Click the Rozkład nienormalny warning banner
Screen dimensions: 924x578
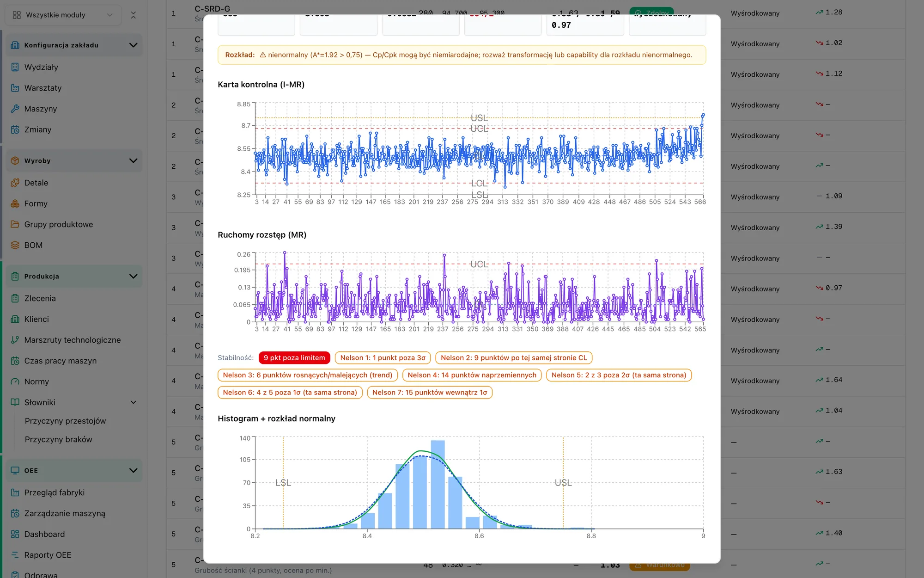point(462,55)
